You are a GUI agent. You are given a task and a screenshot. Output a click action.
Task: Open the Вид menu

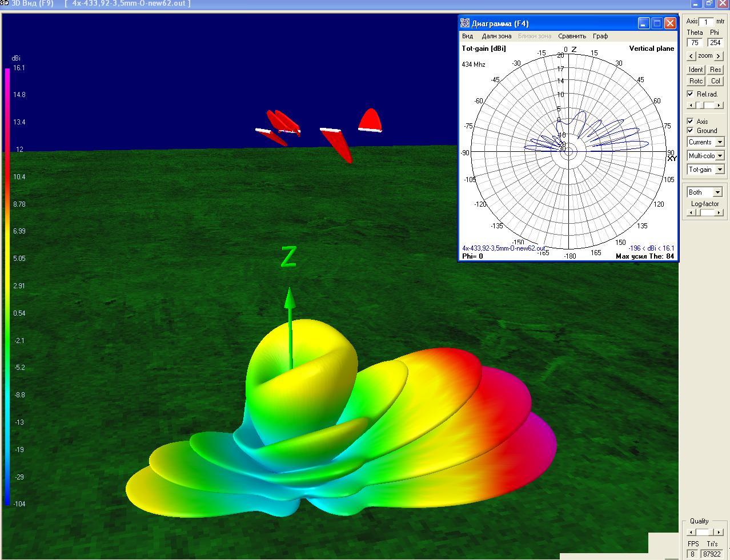click(467, 36)
